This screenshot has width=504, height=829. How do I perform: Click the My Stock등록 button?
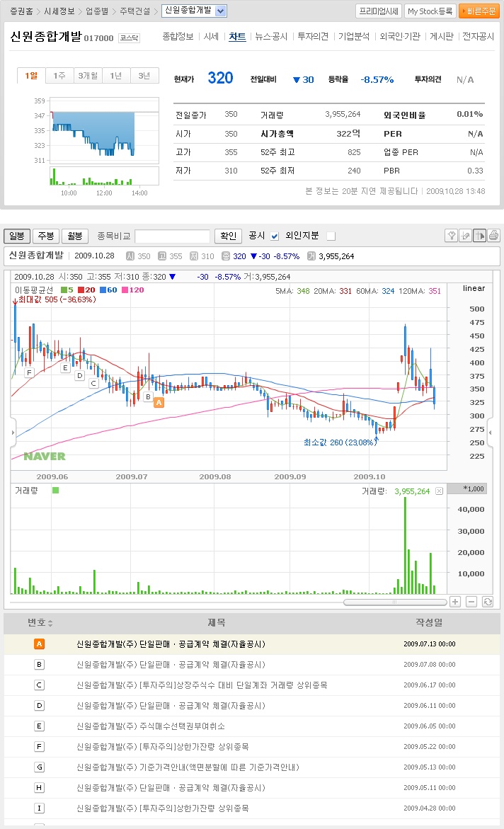click(x=430, y=11)
